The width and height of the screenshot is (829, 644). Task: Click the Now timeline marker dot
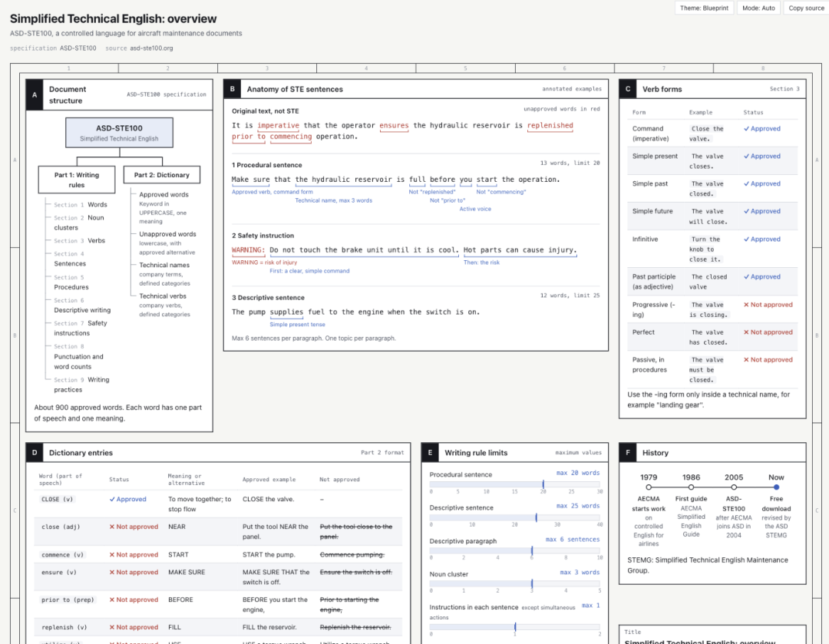776,487
